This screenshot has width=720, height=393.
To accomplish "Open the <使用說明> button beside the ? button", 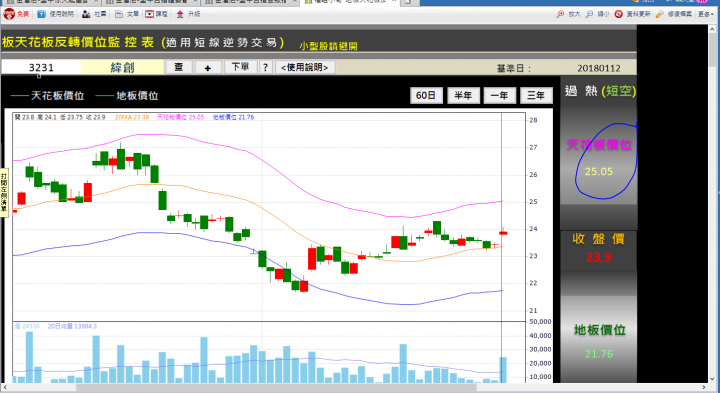I will click(x=305, y=67).
